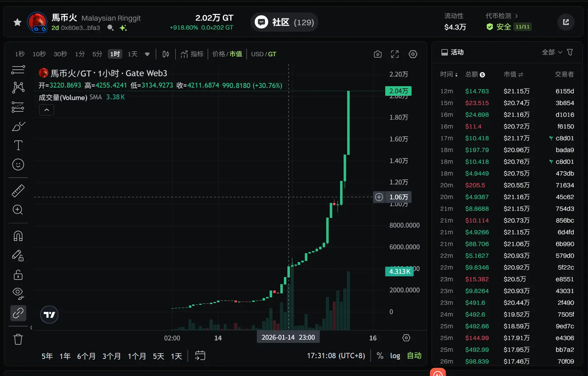Click the search magnifier beside contract address

click(x=111, y=28)
